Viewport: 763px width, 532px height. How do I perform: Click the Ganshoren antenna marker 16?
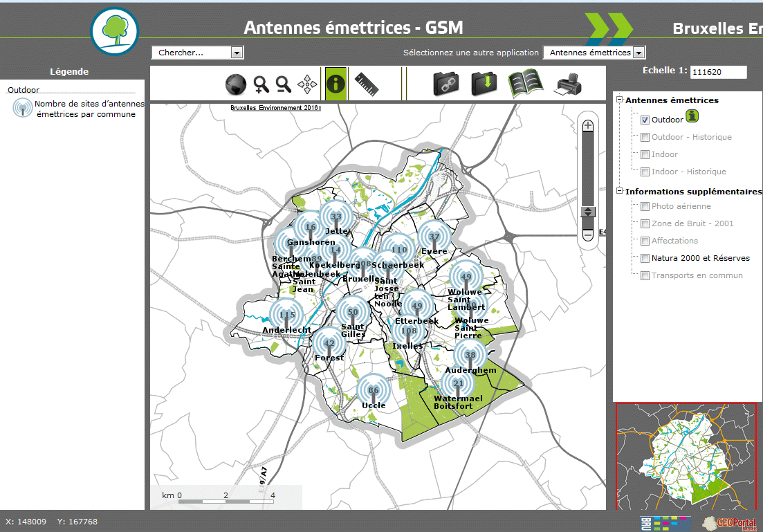[x=311, y=228]
